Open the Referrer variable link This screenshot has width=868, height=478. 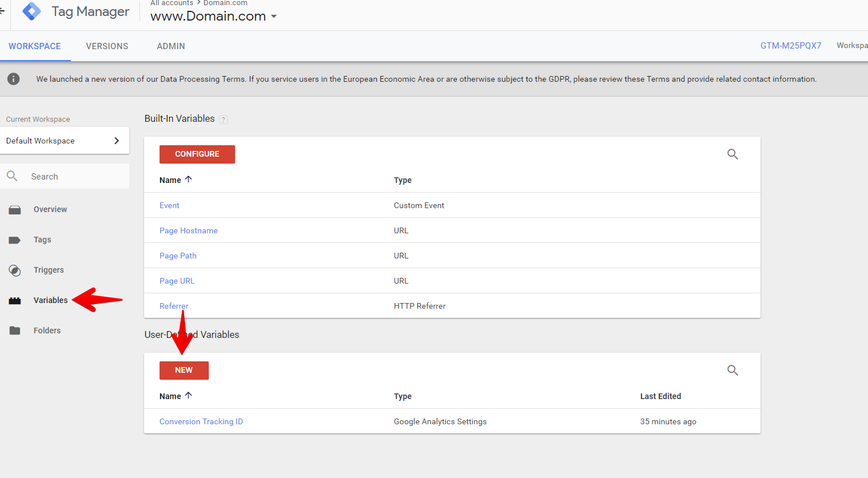tap(174, 306)
